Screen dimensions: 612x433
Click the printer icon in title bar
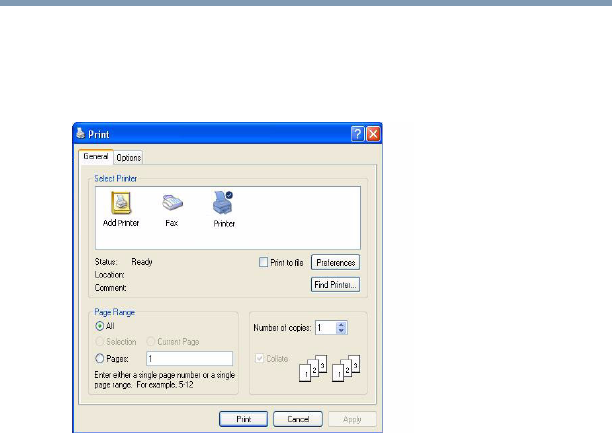(x=80, y=134)
